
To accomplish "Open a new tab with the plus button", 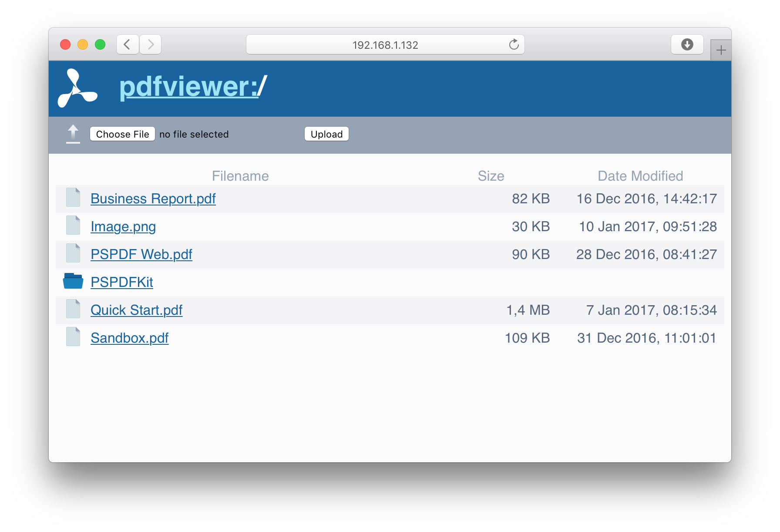I will coord(721,50).
